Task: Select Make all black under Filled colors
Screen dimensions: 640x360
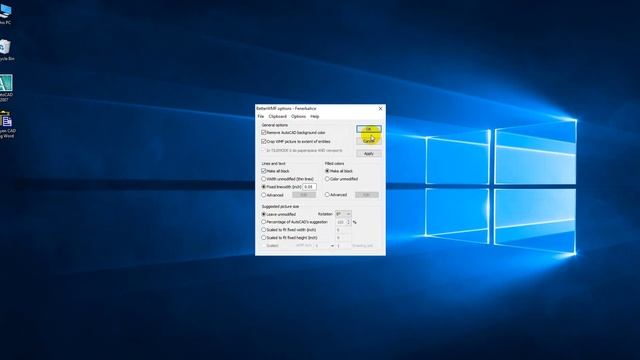Action: pyautogui.click(x=327, y=171)
